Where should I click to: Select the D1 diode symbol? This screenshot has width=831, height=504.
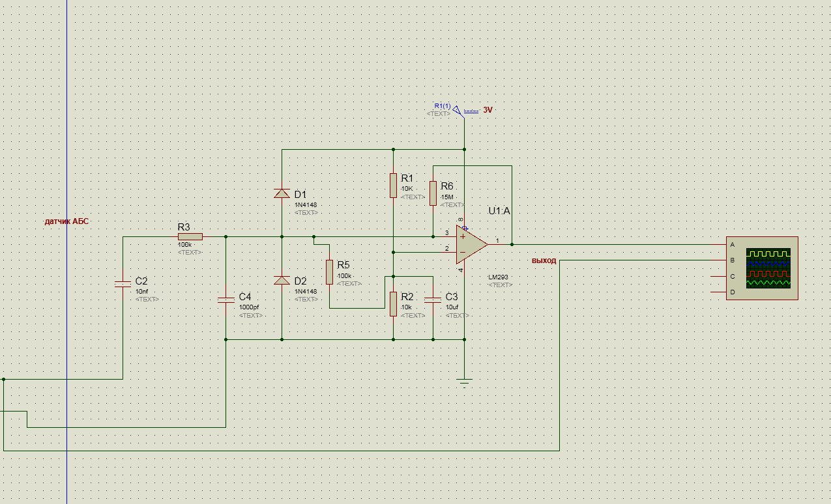pos(282,193)
